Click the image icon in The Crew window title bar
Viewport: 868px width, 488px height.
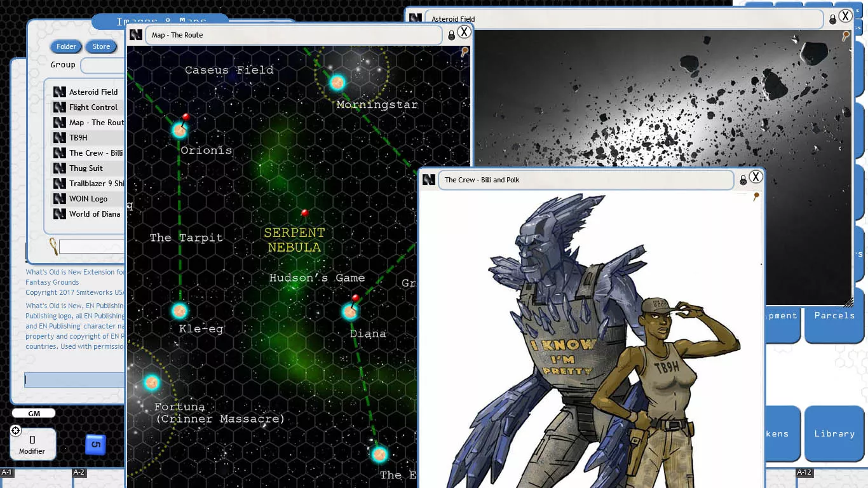[429, 180]
